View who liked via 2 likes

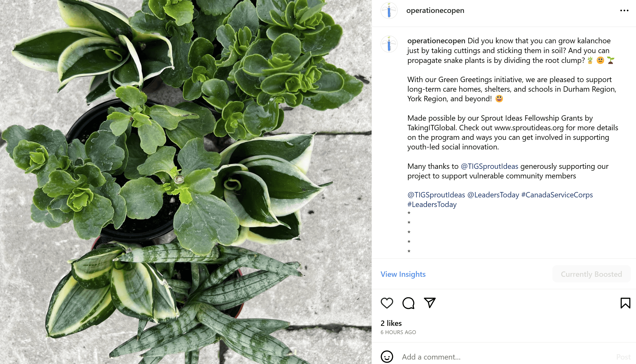click(391, 323)
